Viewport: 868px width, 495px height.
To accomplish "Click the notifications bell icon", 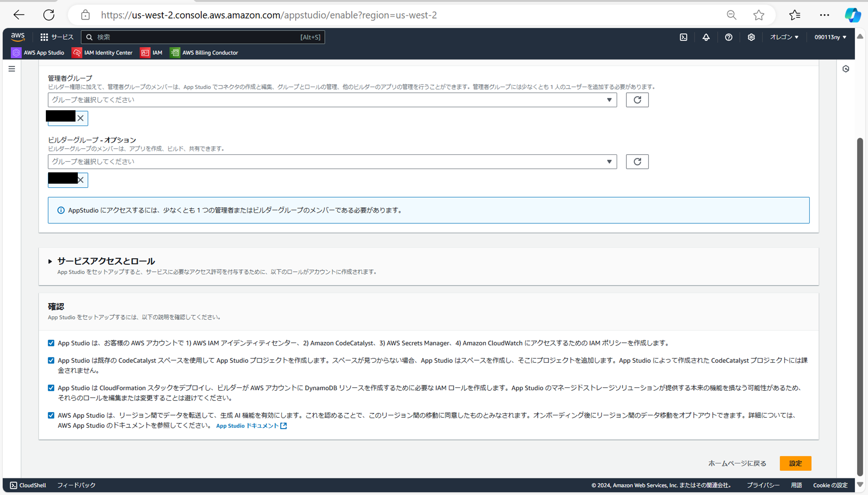I will pyautogui.click(x=706, y=37).
